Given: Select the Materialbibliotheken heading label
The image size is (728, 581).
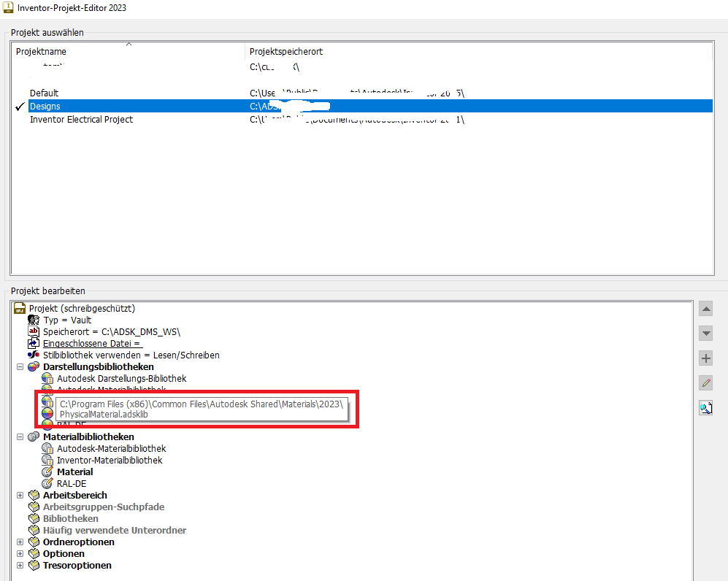Looking at the screenshot, I should 88,436.
